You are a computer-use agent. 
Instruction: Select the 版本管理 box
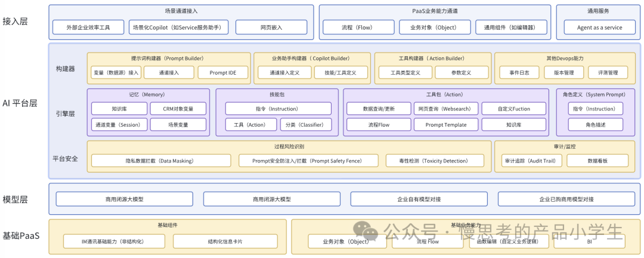(x=564, y=73)
